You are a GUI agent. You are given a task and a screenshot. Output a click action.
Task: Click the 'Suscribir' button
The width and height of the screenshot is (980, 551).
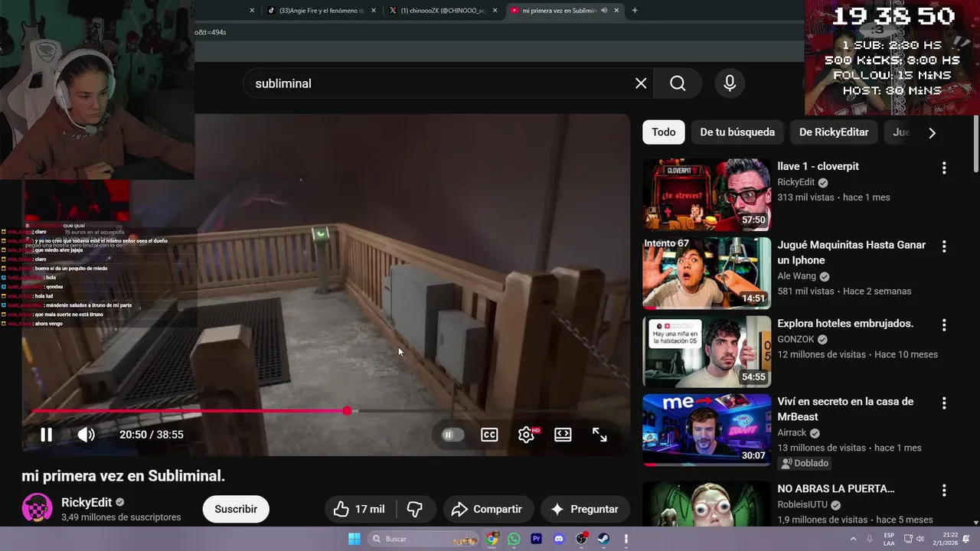[236, 509]
